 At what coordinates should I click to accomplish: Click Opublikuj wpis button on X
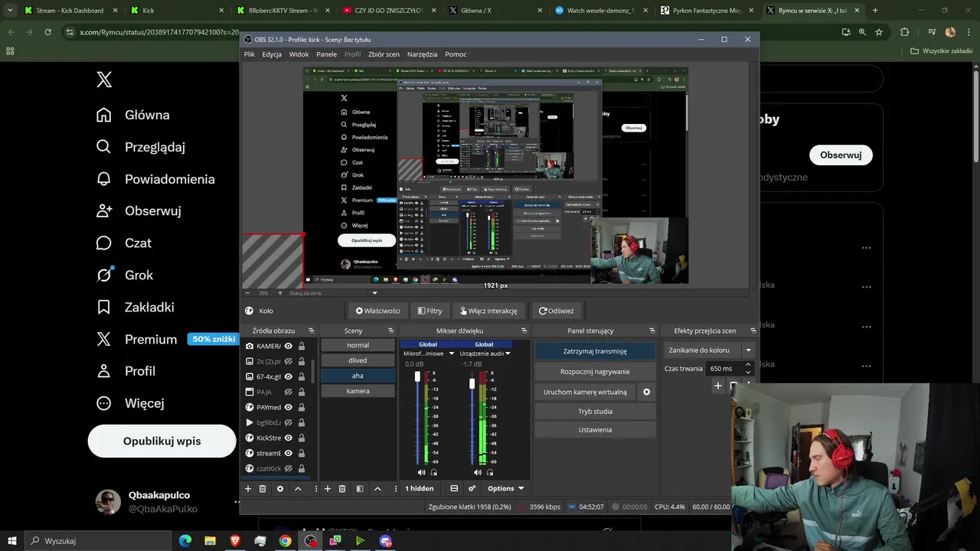[x=162, y=441]
